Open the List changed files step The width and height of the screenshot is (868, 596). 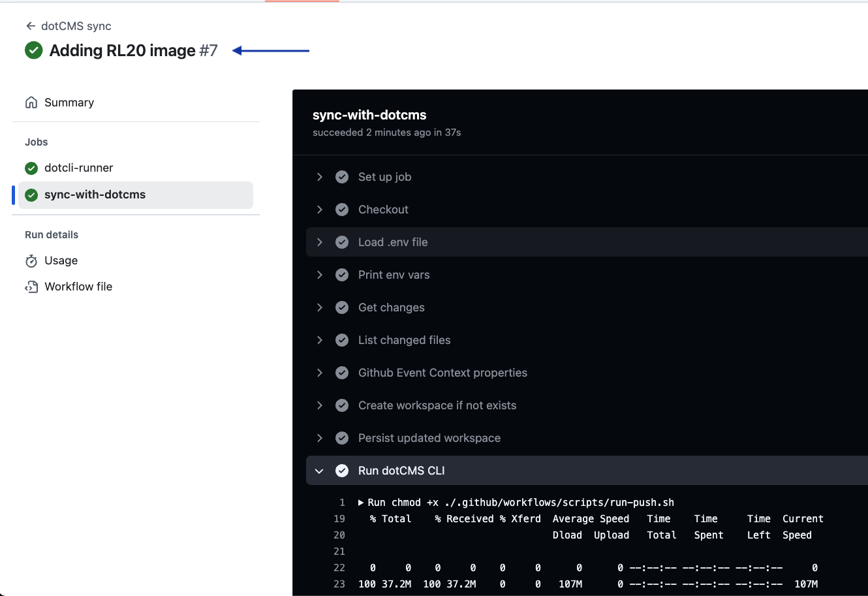click(x=404, y=340)
